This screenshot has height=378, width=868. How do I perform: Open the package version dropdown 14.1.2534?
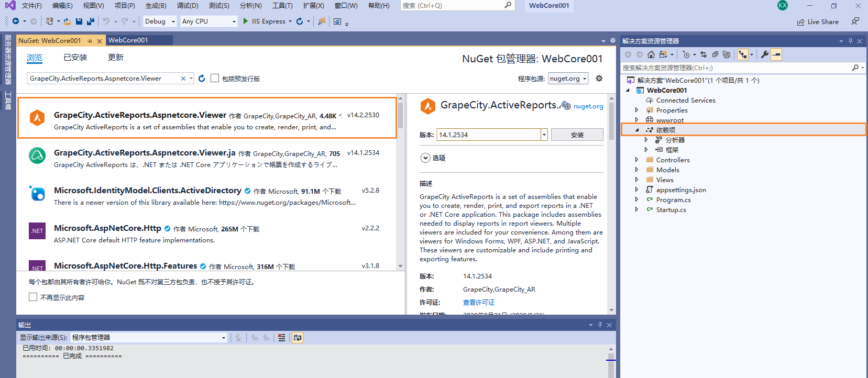(x=544, y=135)
